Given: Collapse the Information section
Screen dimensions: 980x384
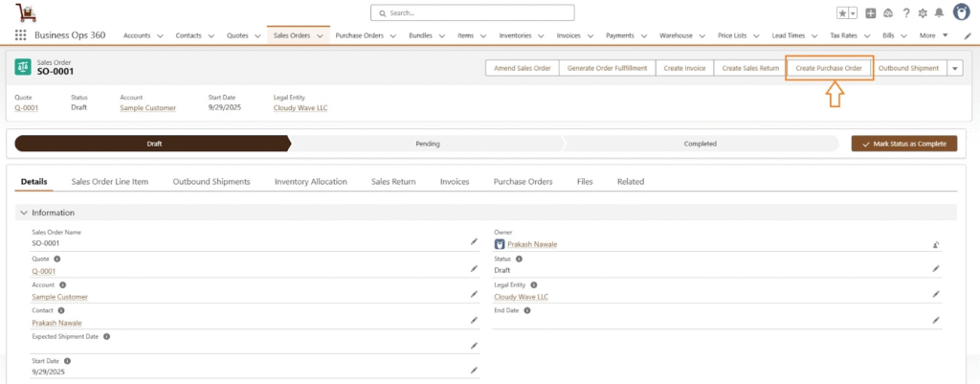Looking at the screenshot, I should pos(24,213).
